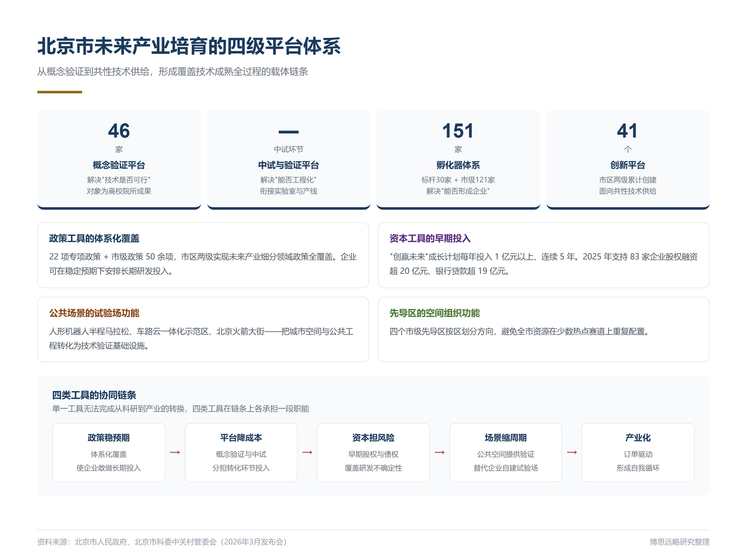Viewport: 747px width, 560px height.
Task: Click the arrow between 资本担风险 and 场景缩周期
Action: pyautogui.click(x=440, y=452)
